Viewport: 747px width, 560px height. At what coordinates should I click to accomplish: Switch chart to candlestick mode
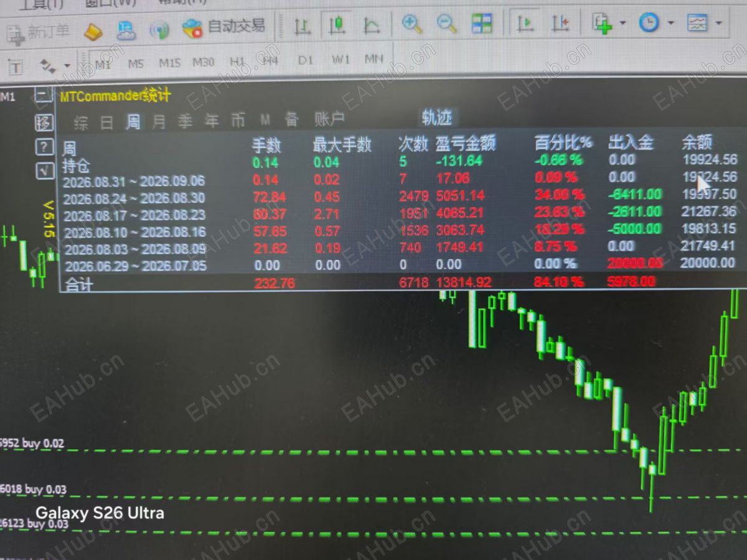337,25
